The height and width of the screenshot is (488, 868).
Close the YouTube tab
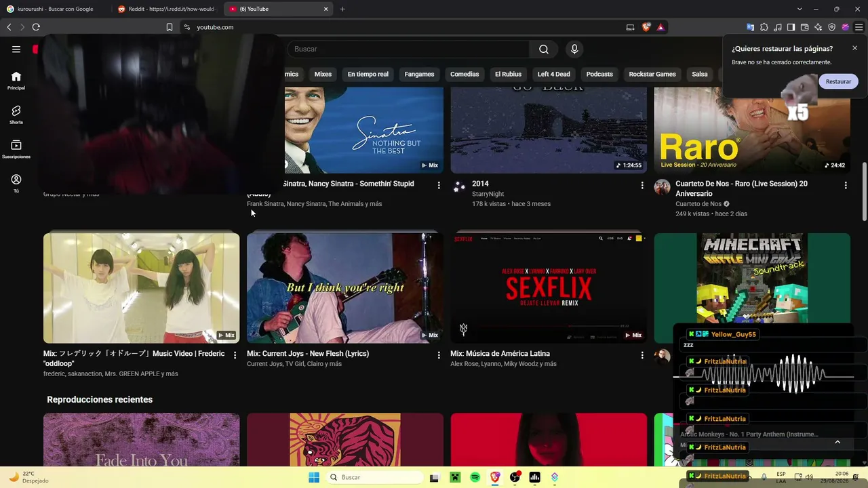click(325, 9)
